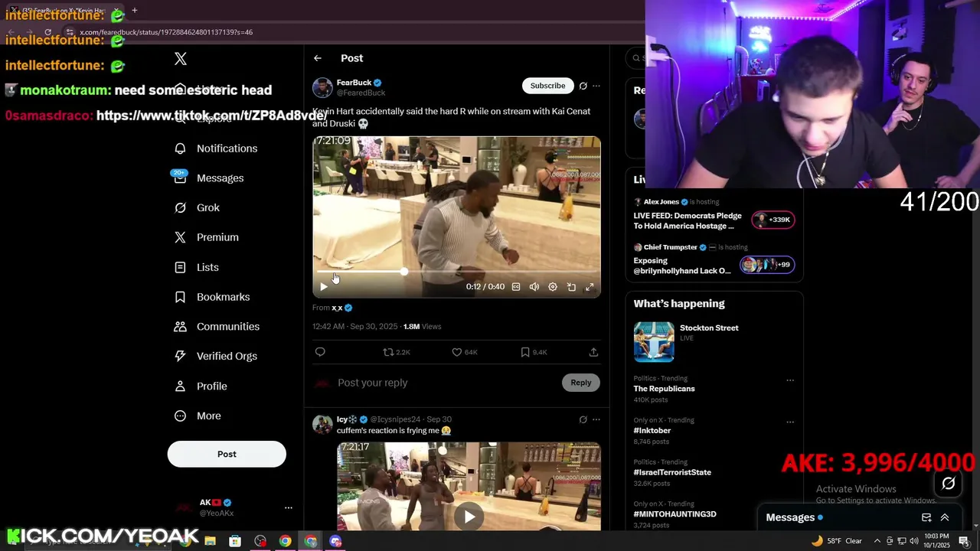This screenshot has height=551, width=980.
Task: Seek using the video progress bar
Action: [x=457, y=272]
